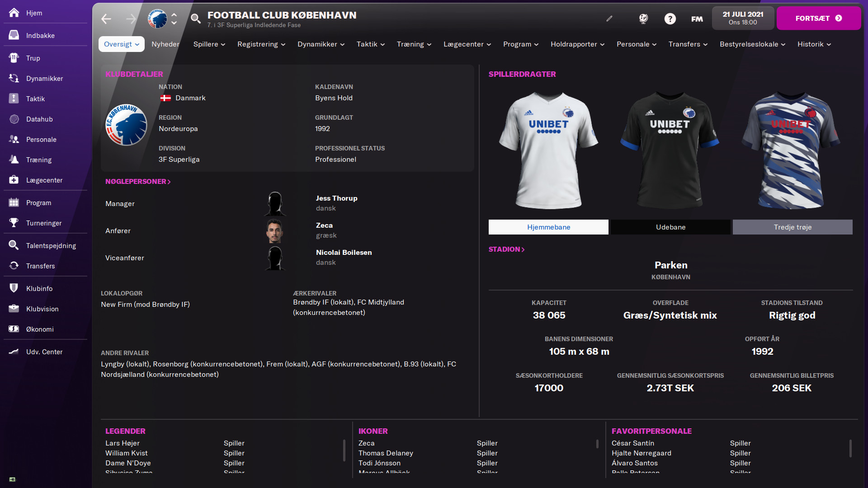Click the Legender list scrollbar
This screenshot has width=868, height=488.
pos(344,450)
